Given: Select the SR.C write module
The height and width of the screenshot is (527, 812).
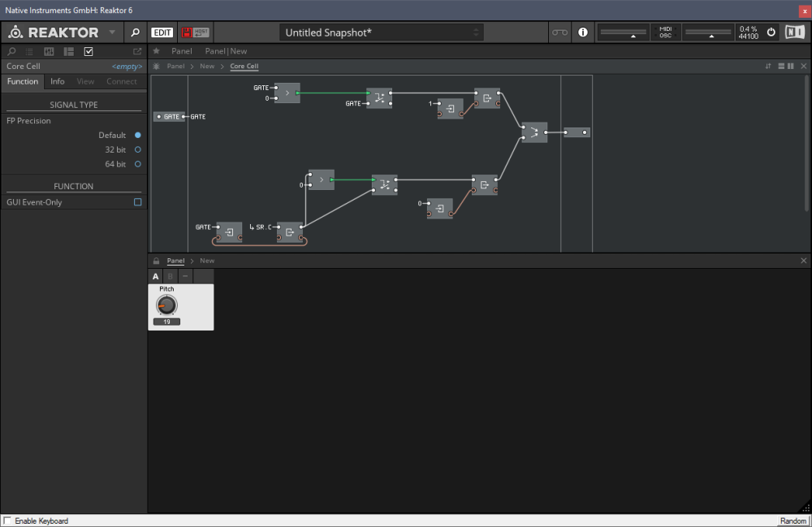Looking at the screenshot, I should coord(290,232).
